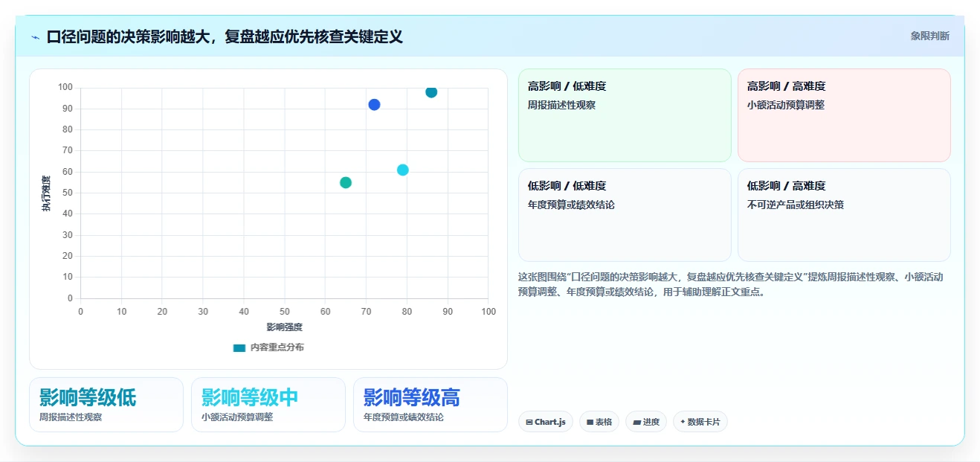Image resolution: width=980 pixels, height=462 pixels.
Task: Click the 进度 tag
Action: click(x=646, y=422)
